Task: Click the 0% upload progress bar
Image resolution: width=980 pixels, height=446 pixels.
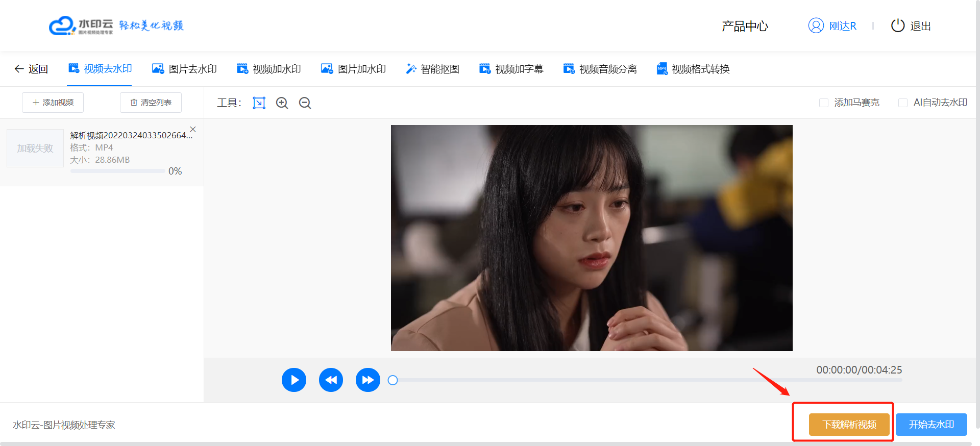Action: pyautogui.click(x=117, y=171)
